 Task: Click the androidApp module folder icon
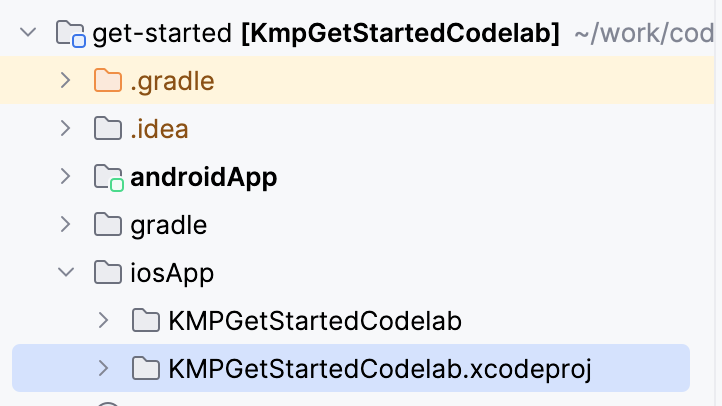(108, 178)
